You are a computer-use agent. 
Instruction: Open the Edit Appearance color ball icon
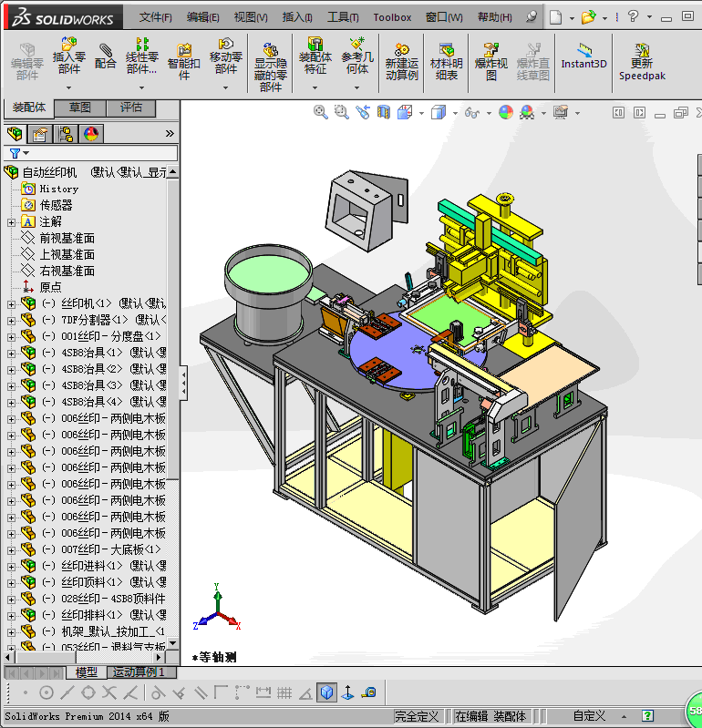tap(505, 112)
